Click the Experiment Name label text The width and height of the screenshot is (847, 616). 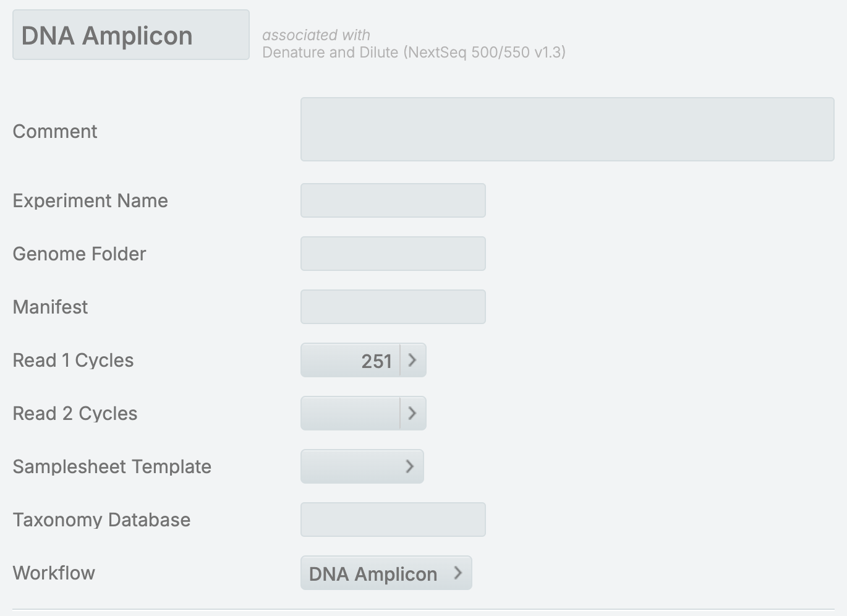90,200
